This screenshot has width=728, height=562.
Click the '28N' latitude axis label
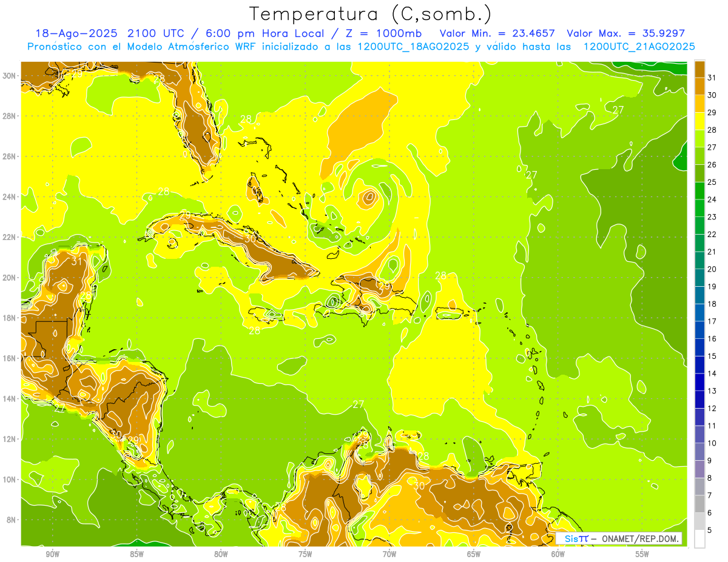pos(9,116)
